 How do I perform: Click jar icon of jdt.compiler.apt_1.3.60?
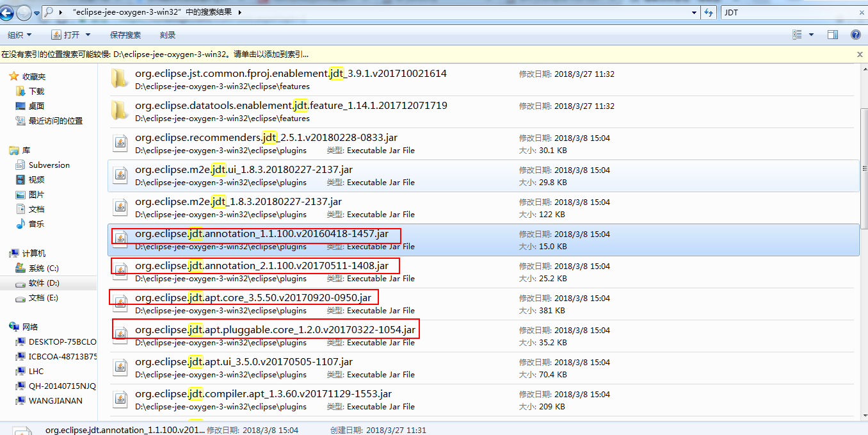pos(120,399)
